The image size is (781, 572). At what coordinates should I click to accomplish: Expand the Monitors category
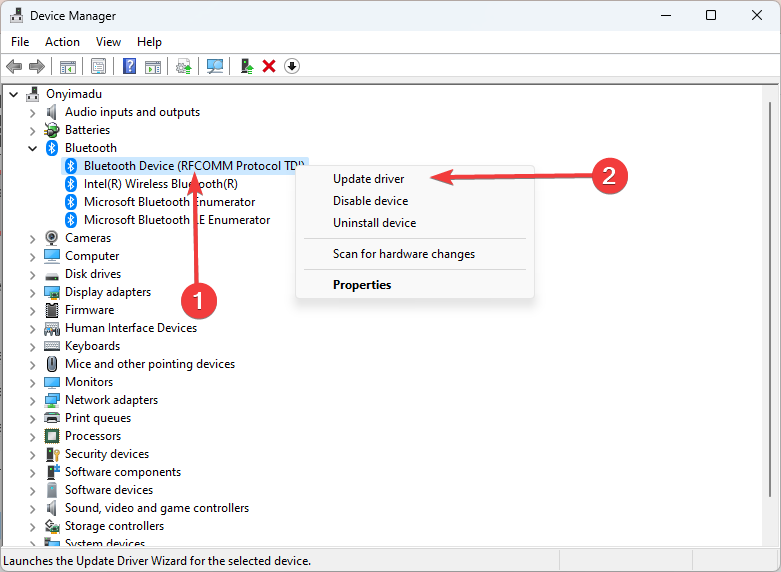[x=32, y=383]
